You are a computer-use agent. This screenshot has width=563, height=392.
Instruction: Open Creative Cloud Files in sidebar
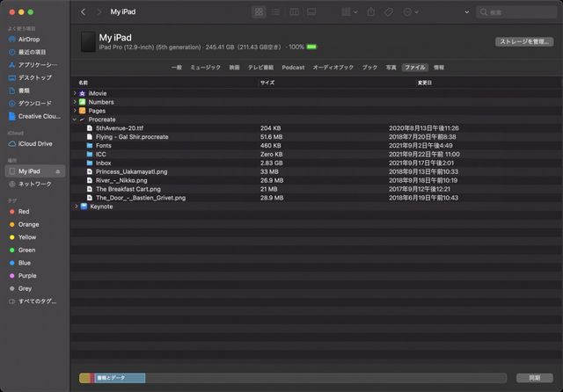(x=39, y=116)
